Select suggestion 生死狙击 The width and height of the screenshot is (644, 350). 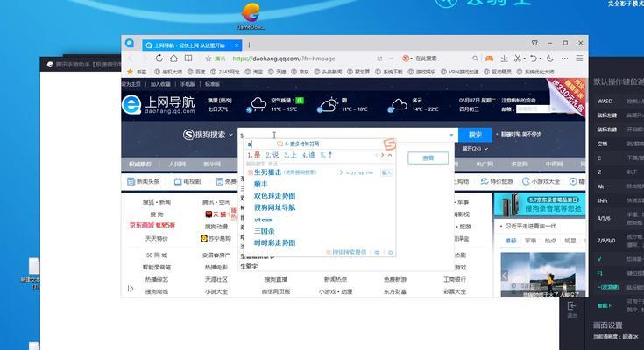(x=268, y=171)
